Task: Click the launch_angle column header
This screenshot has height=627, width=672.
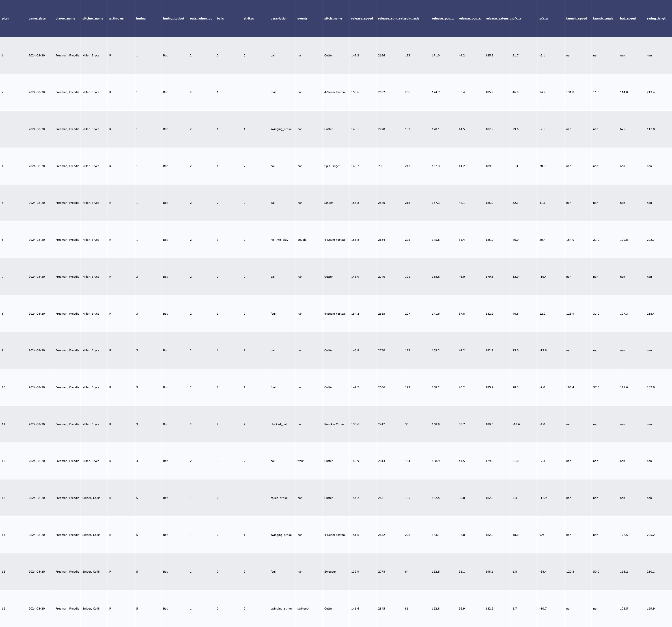Action: tap(603, 19)
